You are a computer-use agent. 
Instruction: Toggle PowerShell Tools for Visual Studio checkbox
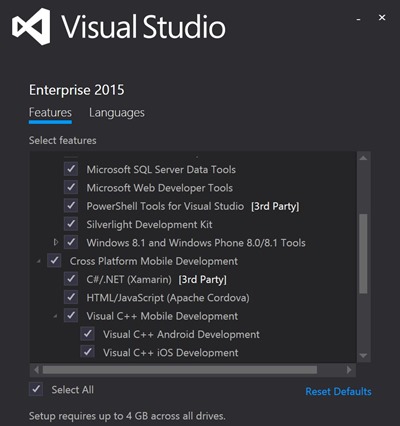(x=71, y=206)
